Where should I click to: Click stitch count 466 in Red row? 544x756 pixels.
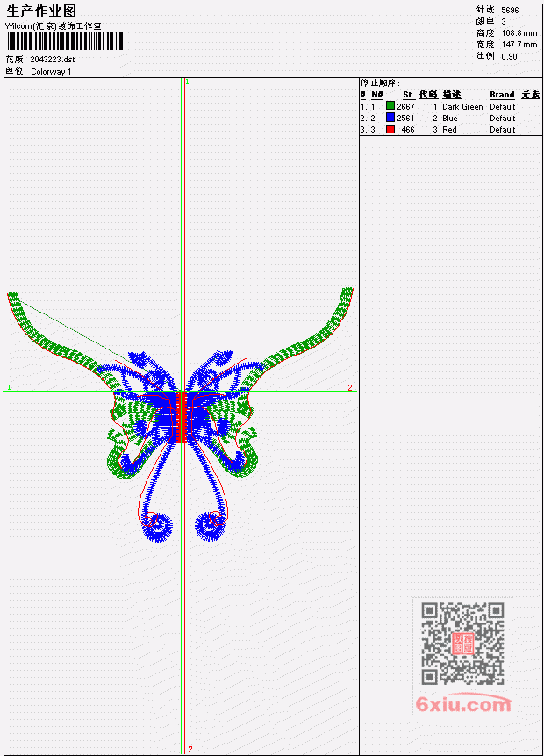(x=408, y=130)
